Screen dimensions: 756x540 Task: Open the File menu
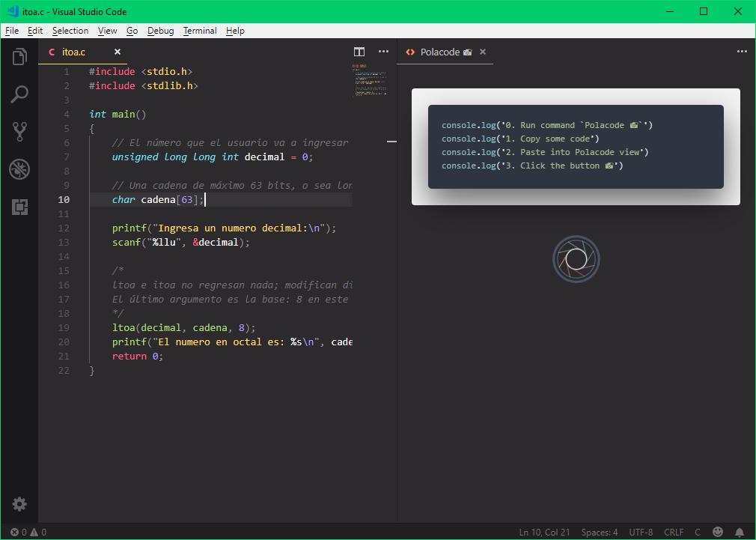tap(12, 31)
